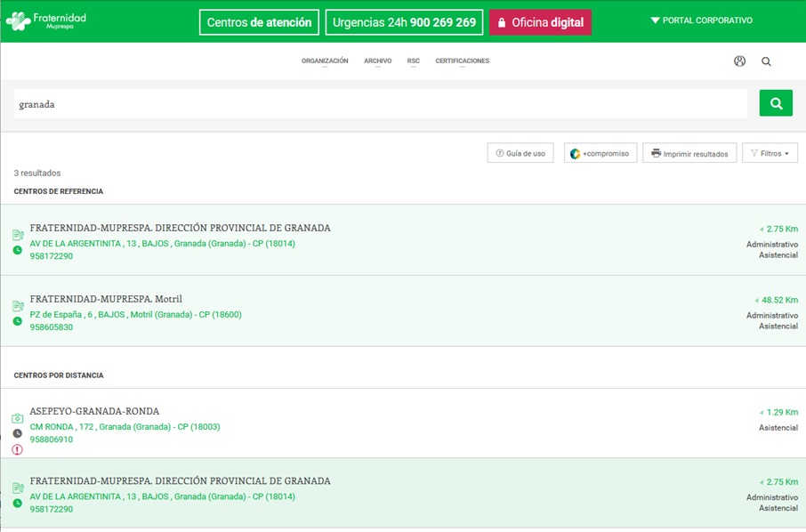Screen dimensions: 806x532
Task: Open the user account icon
Action: coord(739,61)
